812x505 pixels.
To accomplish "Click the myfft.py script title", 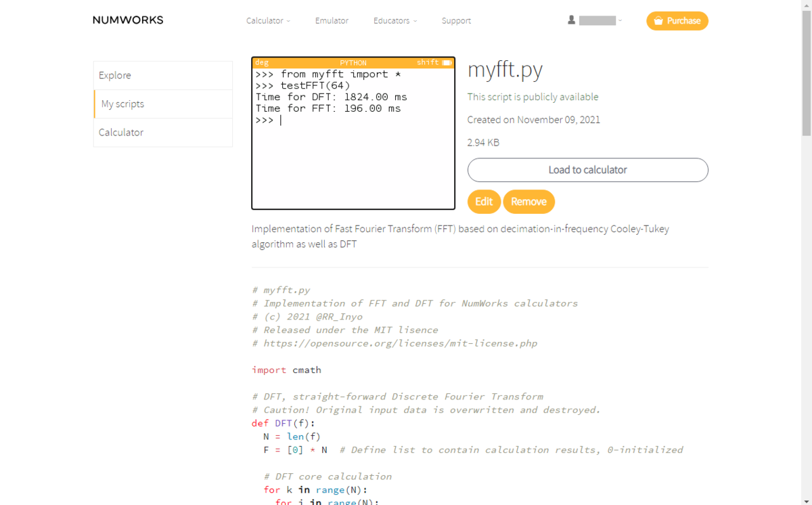I will [505, 70].
